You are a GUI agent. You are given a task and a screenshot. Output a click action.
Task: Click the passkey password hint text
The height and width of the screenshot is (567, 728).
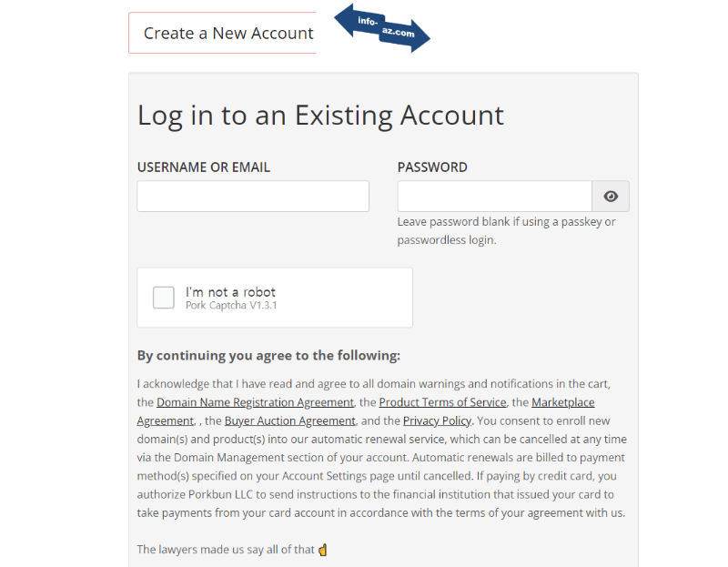pyautogui.click(x=506, y=231)
